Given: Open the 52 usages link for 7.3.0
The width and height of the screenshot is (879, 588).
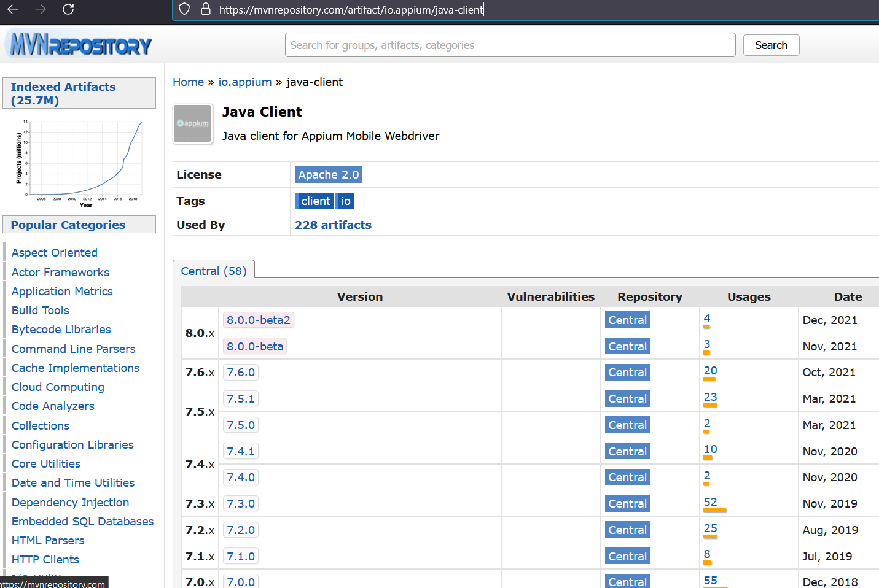Looking at the screenshot, I should point(710,502).
